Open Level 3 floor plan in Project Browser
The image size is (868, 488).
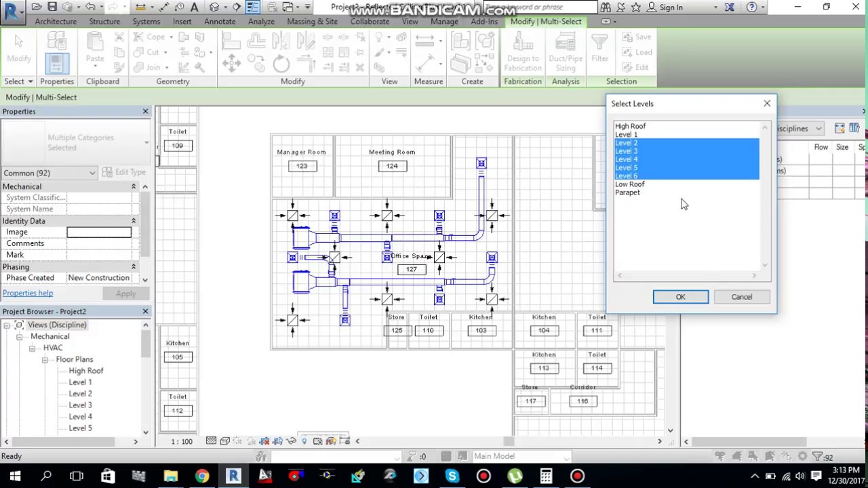(80, 405)
